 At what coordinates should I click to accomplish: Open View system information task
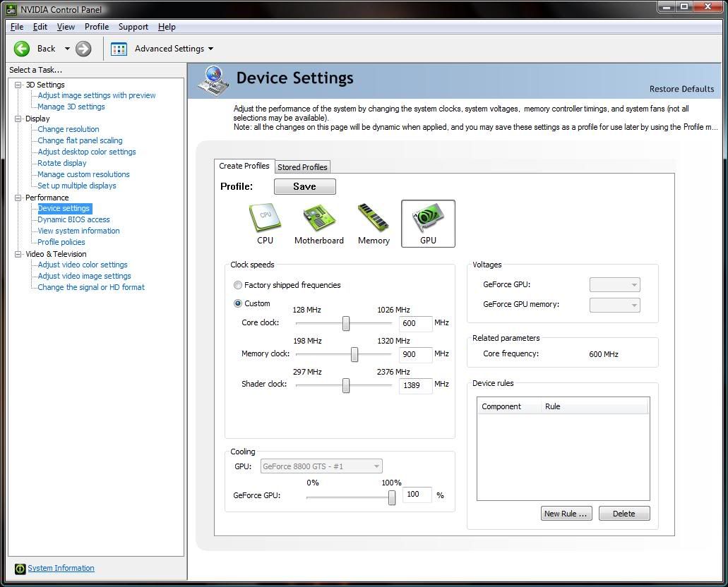[x=78, y=231]
